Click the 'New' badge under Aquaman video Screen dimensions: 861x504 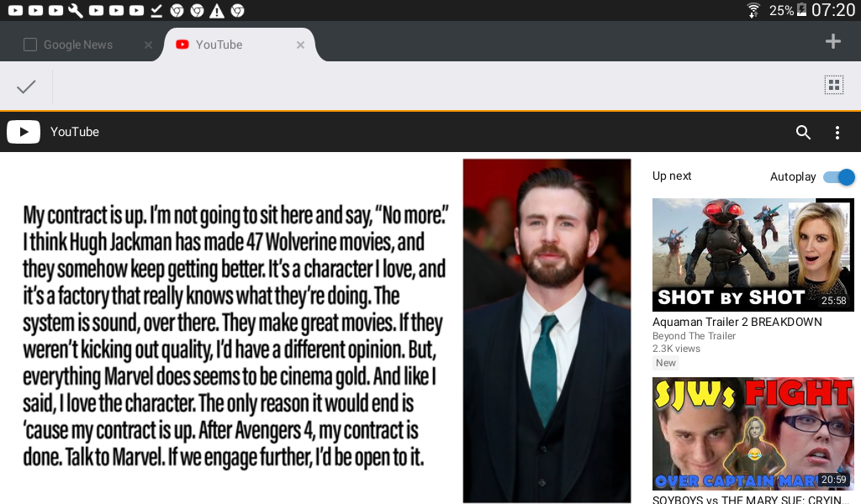[666, 363]
